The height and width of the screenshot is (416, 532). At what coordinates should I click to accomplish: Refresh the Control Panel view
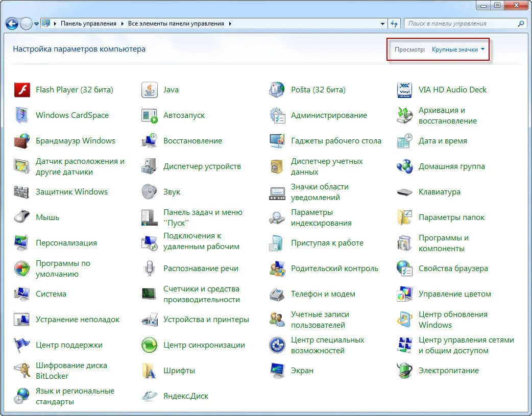point(394,24)
